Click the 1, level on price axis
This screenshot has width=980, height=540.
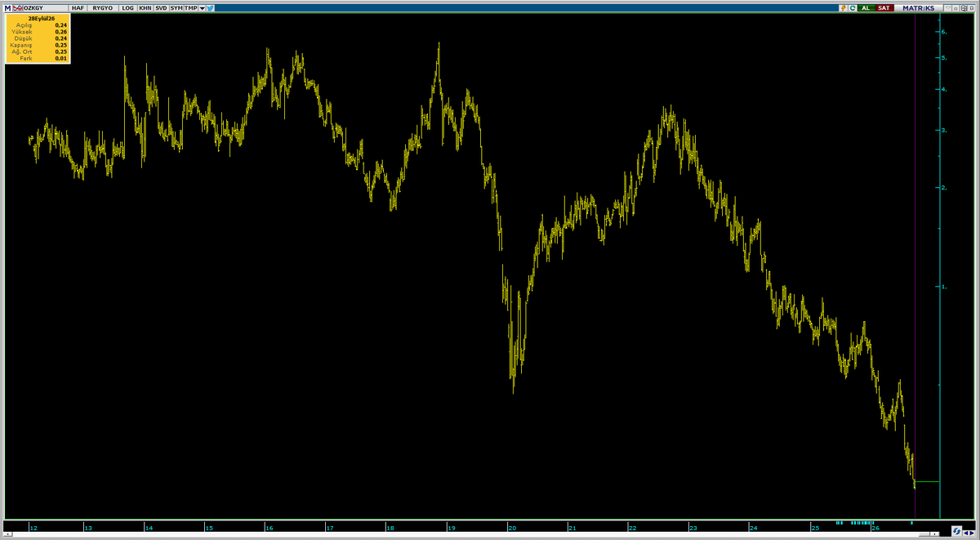[943, 287]
